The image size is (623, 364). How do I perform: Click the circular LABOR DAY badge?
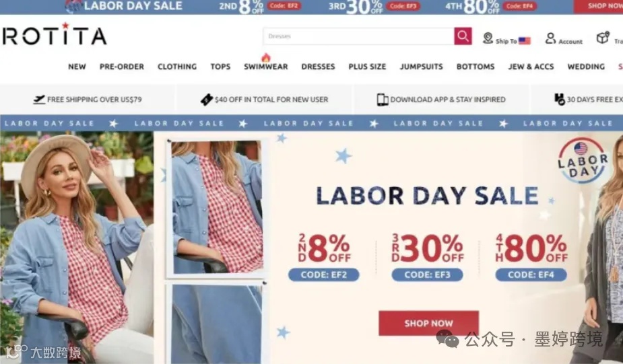pos(583,160)
